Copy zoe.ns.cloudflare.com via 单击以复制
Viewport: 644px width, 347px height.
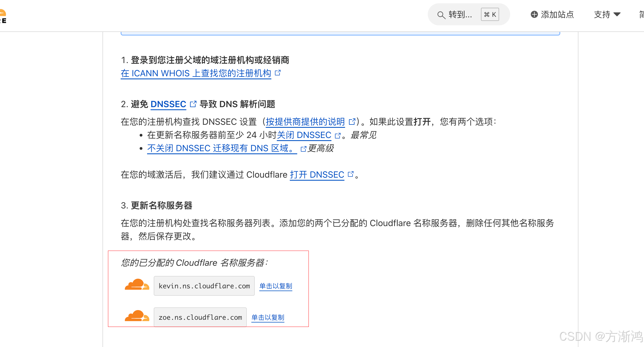268,318
